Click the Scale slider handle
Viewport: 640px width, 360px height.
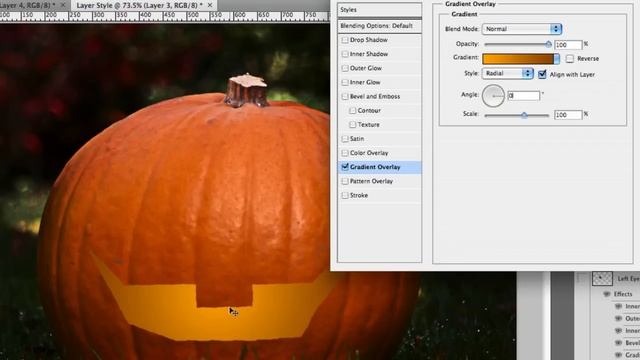(x=524, y=116)
